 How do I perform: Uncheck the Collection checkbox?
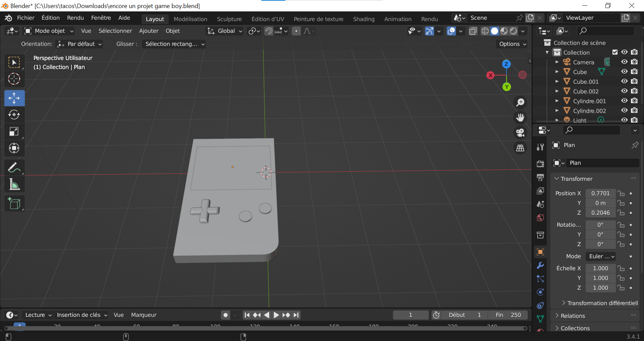(615, 52)
